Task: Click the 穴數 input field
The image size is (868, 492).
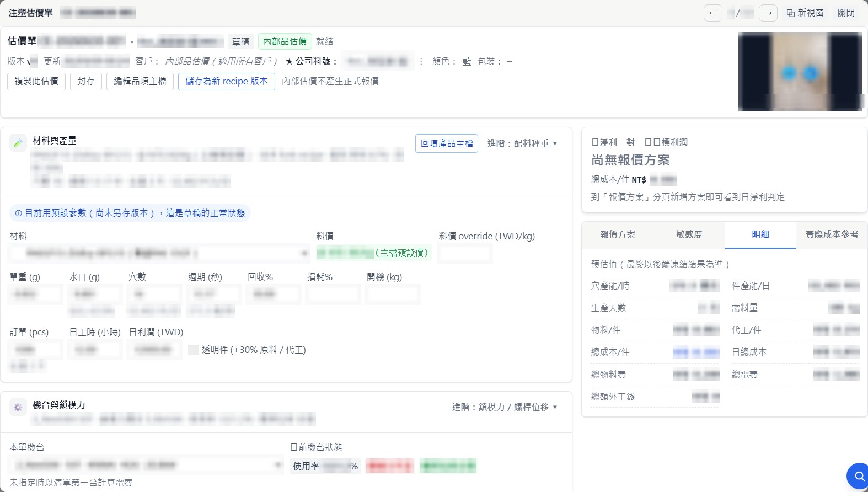Action: click(155, 294)
